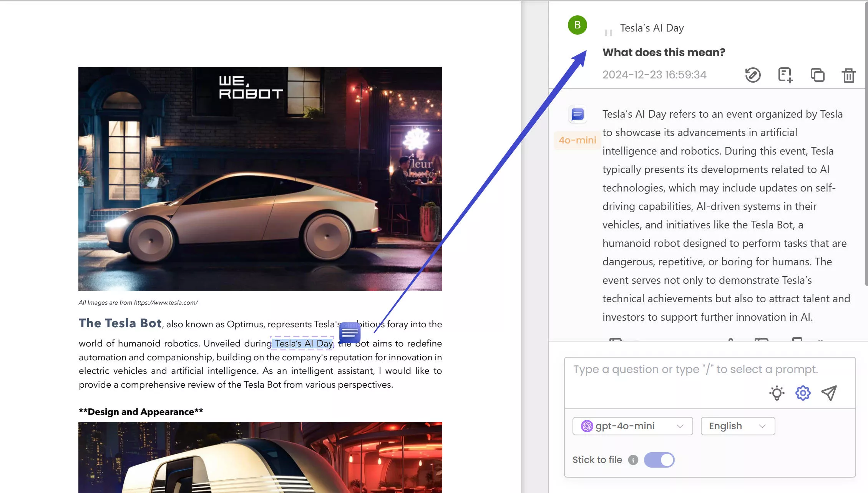Open chat settings via the gear icon
Image resolution: width=868 pixels, height=493 pixels.
pos(802,393)
